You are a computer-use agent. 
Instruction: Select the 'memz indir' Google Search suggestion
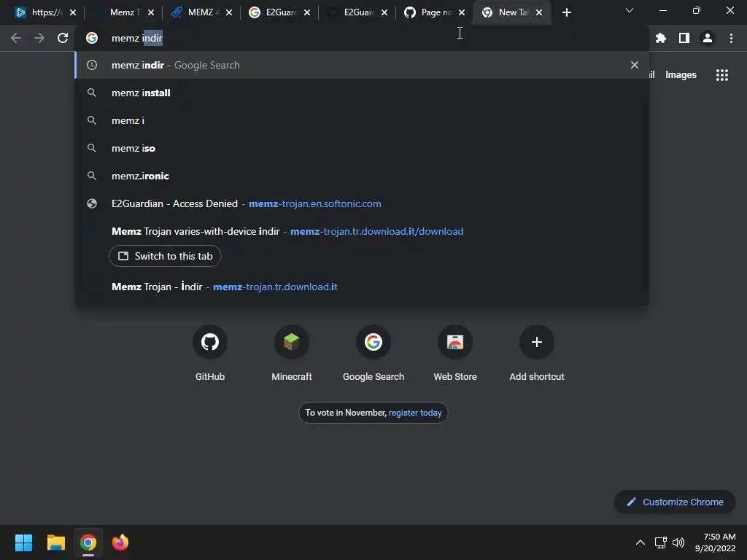coord(362,65)
